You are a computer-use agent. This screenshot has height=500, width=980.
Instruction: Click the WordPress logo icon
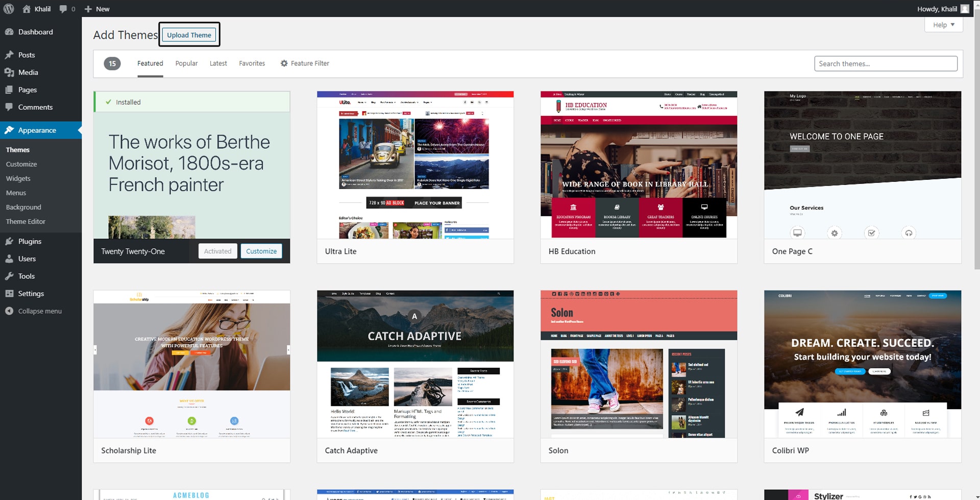(x=9, y=9)
